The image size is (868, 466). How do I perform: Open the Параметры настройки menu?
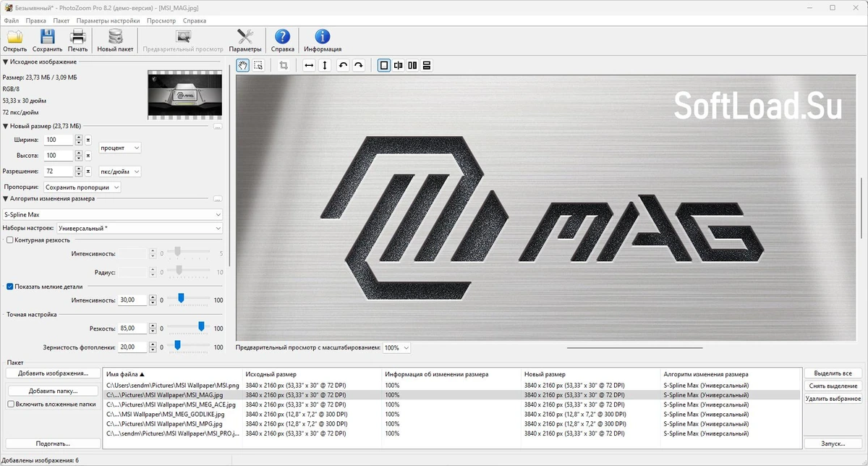click(x=109, y=21)
